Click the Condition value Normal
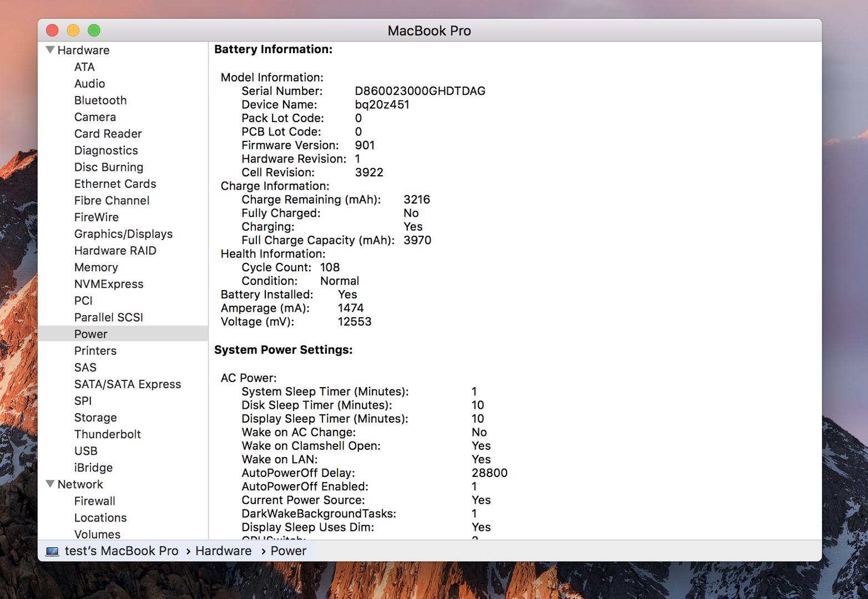The width and height of the screenshot is (868, 599). coord(340,281)
